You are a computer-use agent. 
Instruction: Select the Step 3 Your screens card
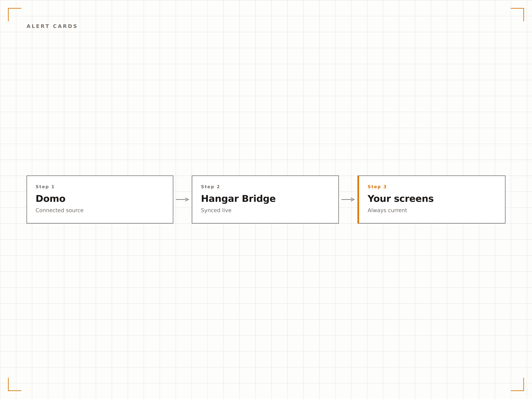[x=431, y=199]
